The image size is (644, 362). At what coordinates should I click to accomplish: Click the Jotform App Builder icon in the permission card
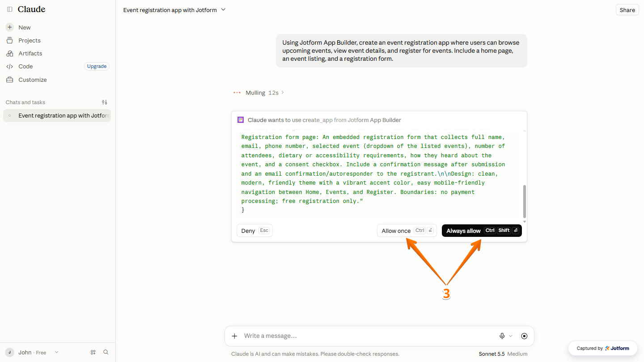click(241, 120)
